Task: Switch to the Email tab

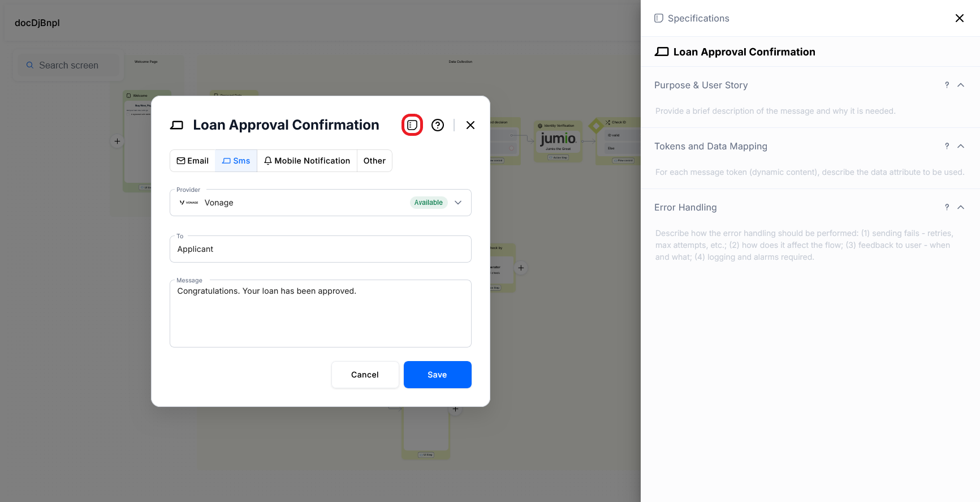Action: (193, 161)
